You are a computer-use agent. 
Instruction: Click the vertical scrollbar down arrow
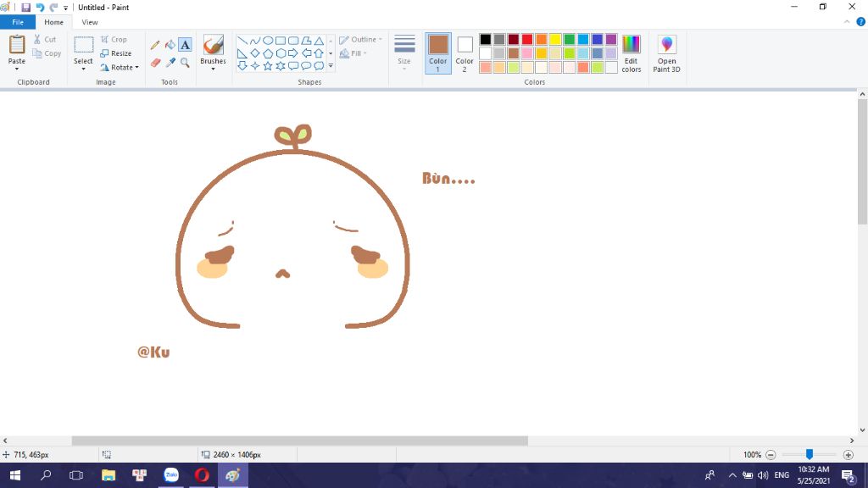point(862,430)
